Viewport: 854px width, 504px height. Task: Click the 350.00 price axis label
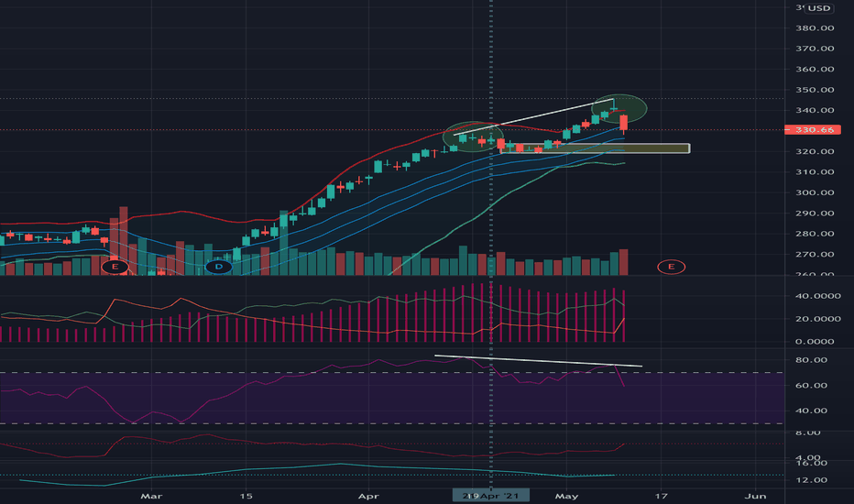point(815,90)
